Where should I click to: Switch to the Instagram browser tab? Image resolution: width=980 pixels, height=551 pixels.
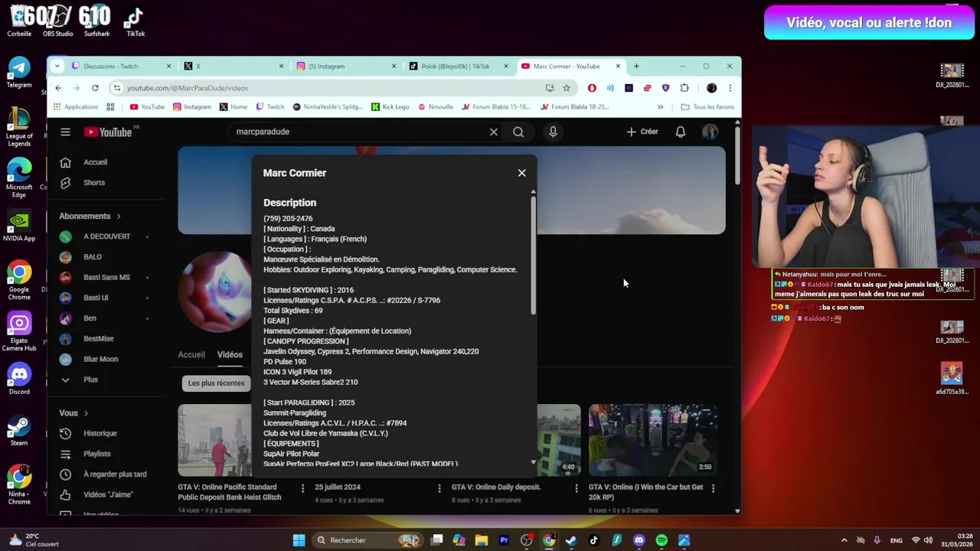[346, 66]
